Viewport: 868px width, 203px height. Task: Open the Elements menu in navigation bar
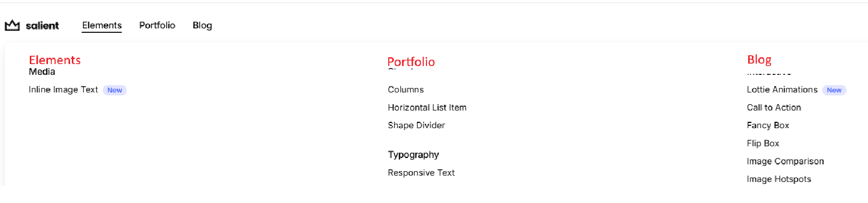pyautogui.click(x=102, y=25)
